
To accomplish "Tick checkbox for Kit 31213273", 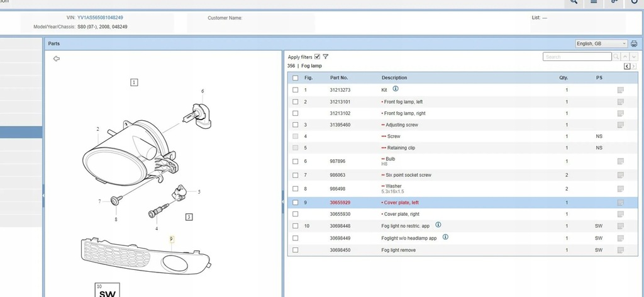I will (x=296, y=90).
